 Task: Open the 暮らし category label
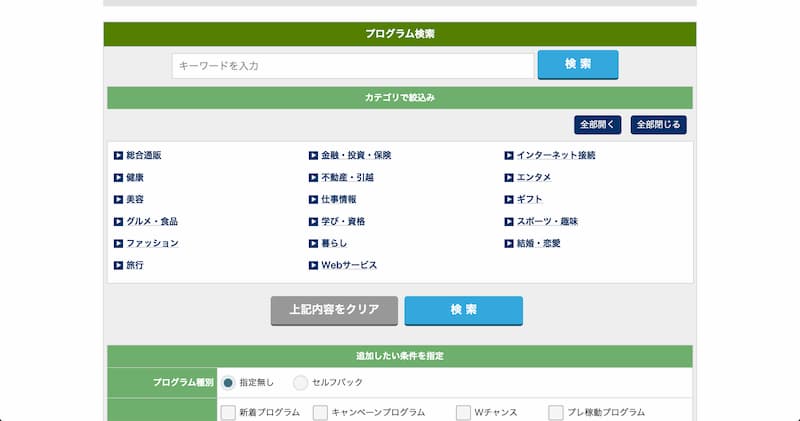point(334,243)
